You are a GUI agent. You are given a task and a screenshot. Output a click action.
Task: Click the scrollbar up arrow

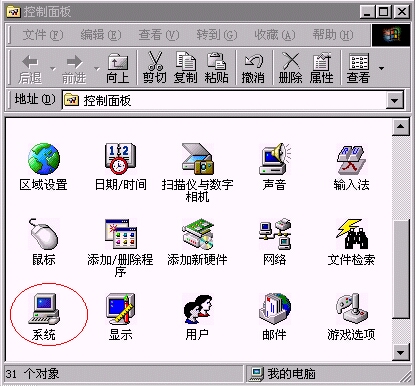401,127
